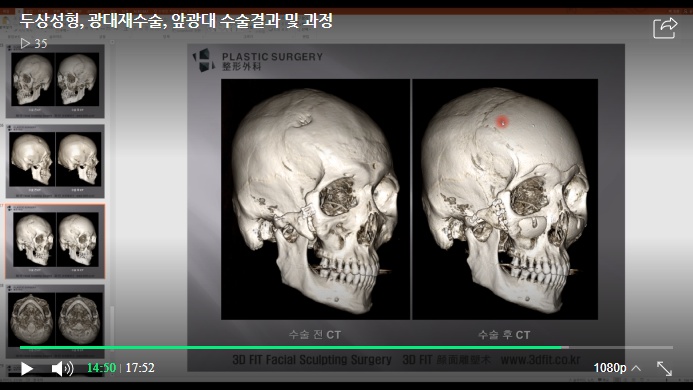The image size is (693, 390).
Task: Select the highlighted third slide thumbnail
Action: coord(55,241)
